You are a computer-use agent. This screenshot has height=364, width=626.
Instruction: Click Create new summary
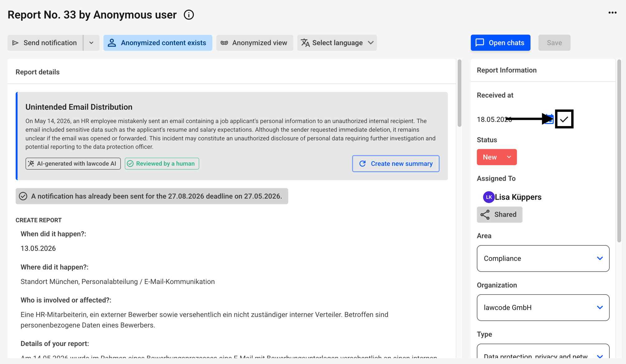tap(396, 163)
